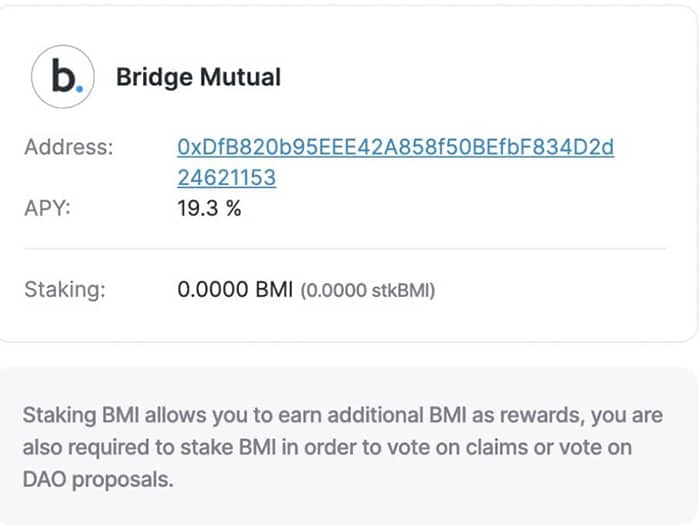Click the Bridge Mutual logo icon

click(x=65, y=76)
